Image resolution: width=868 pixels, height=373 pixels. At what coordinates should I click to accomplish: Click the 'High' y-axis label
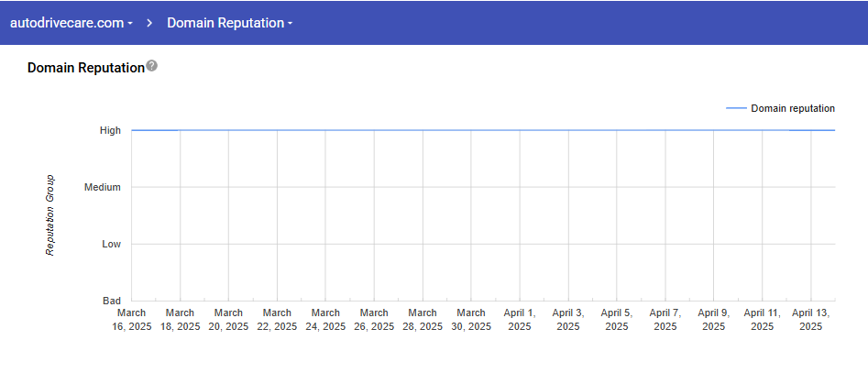click(110, 130)
